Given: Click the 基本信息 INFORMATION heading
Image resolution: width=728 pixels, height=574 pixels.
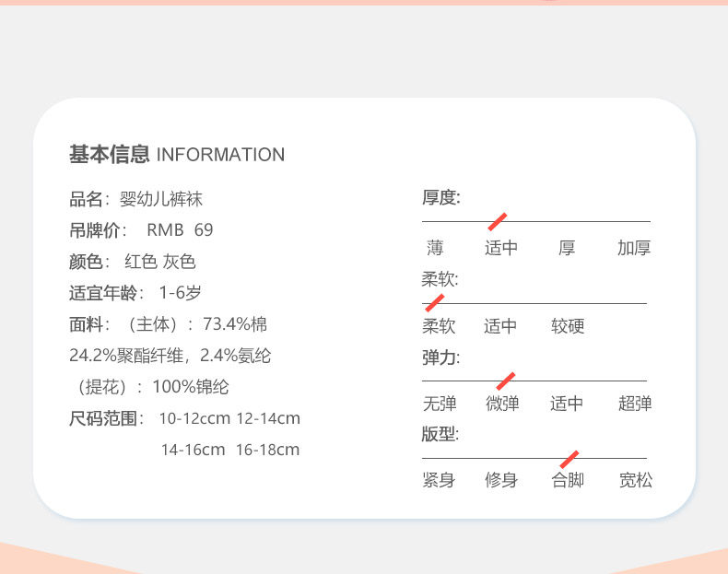Looking at the screenshot, I should pyautogui.click(x=177, y=155).
